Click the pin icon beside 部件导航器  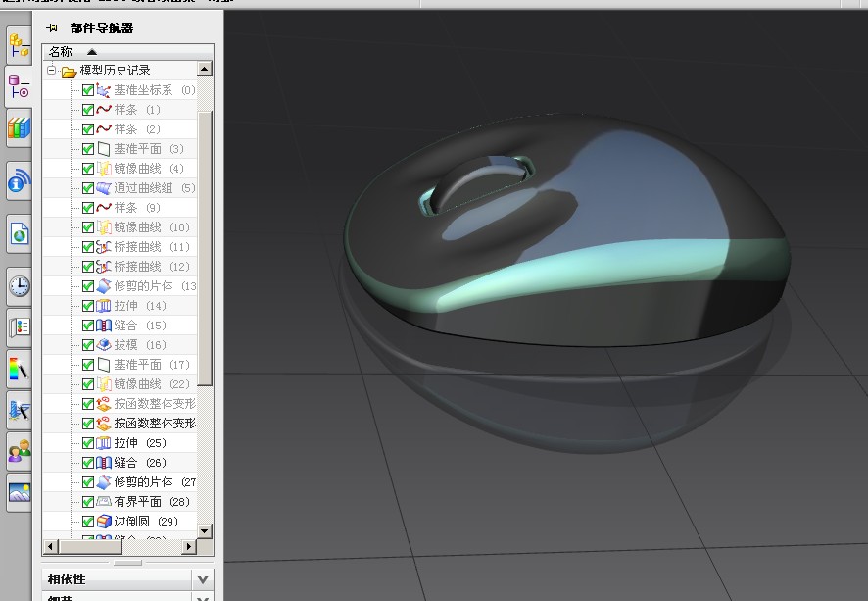(52, 27)
